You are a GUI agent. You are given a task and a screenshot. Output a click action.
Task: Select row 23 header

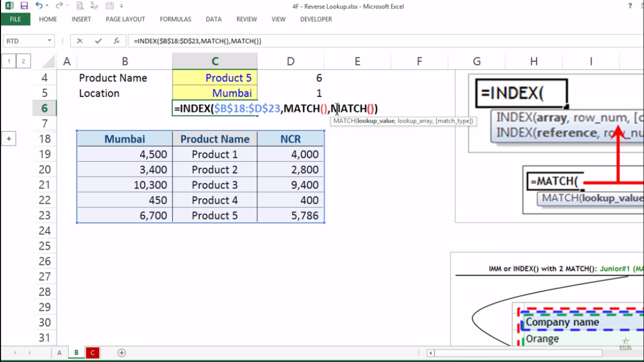point(44,215)
